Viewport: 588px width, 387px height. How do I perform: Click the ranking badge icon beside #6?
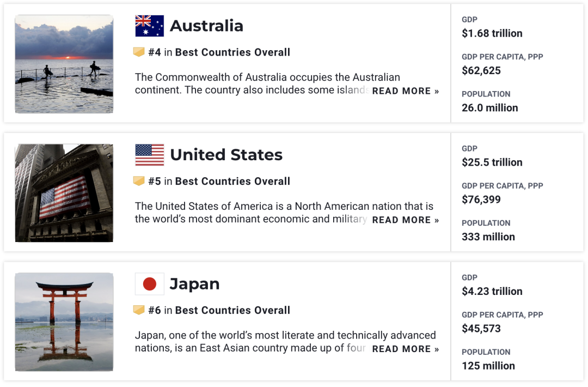pos(139,310)
